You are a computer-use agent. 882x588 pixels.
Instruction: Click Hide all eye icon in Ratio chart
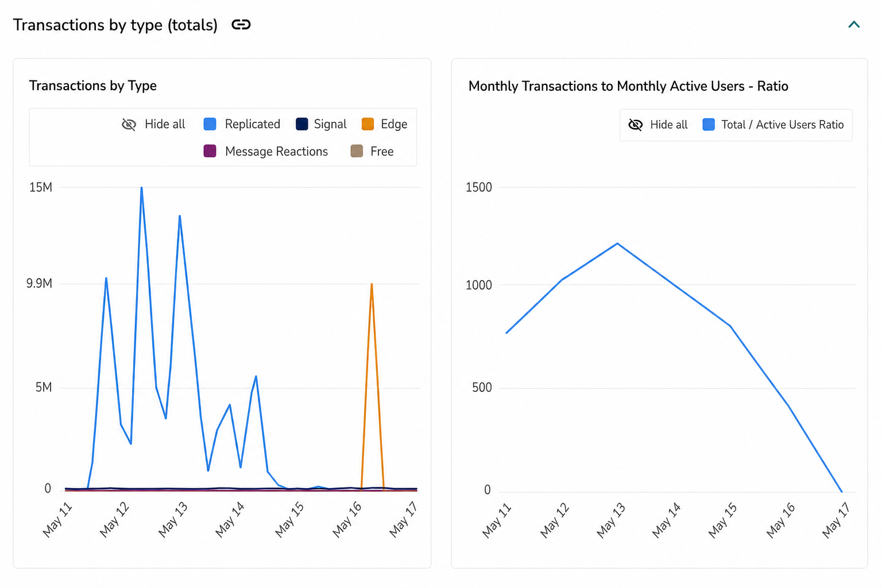pyautogui.click(x=636, y=125)
